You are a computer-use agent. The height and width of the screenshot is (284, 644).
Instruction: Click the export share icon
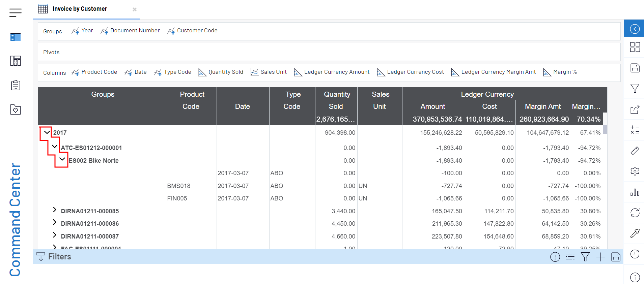tap(635, 109)
